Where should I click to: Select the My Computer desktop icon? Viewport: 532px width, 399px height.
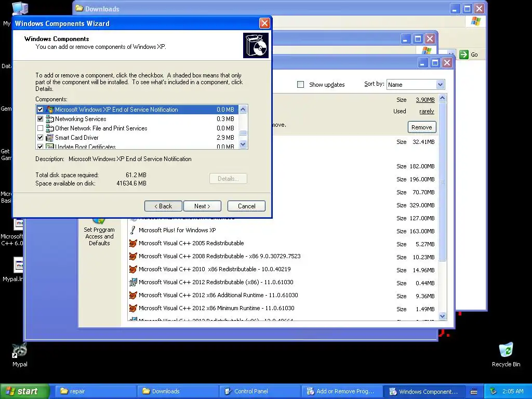tap(20, 8)
